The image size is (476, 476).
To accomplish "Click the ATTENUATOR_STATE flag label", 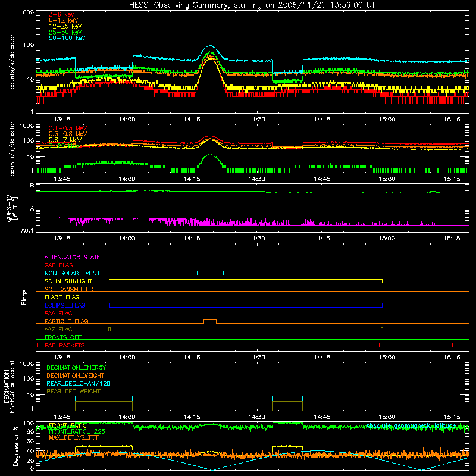I will pyautogui.click(x=72, y=257).
